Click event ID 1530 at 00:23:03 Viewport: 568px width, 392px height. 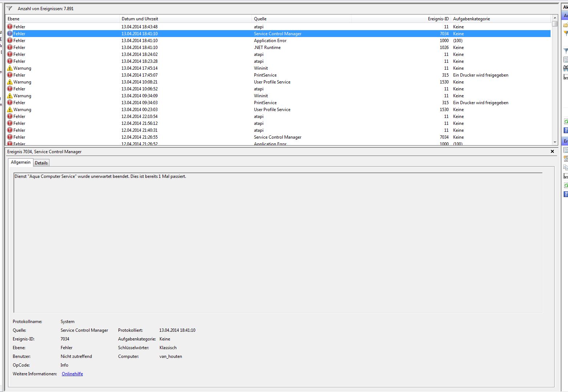[x=444, y=110]
